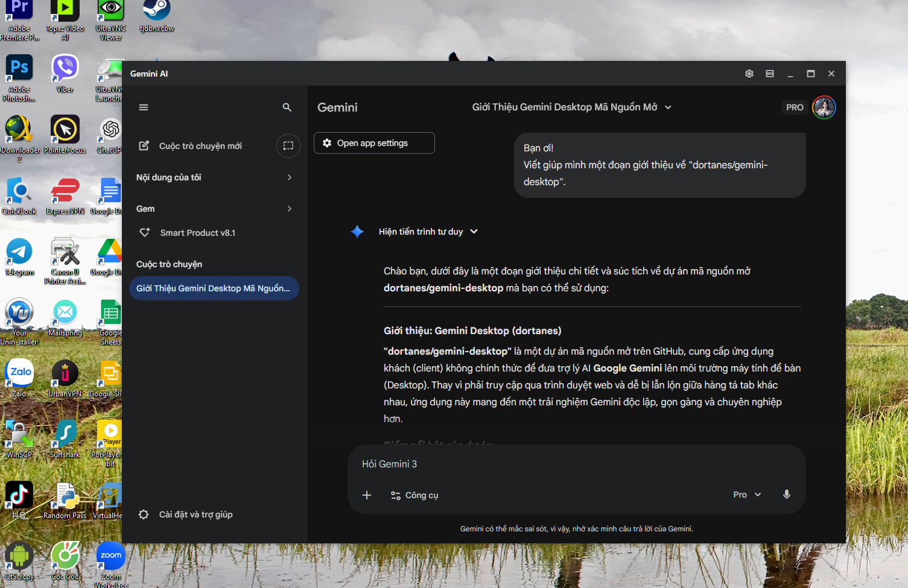Screen dimensions: 908x588
Task: Open ExpressVPN desktop shortcut
Action: pos(65,195)
